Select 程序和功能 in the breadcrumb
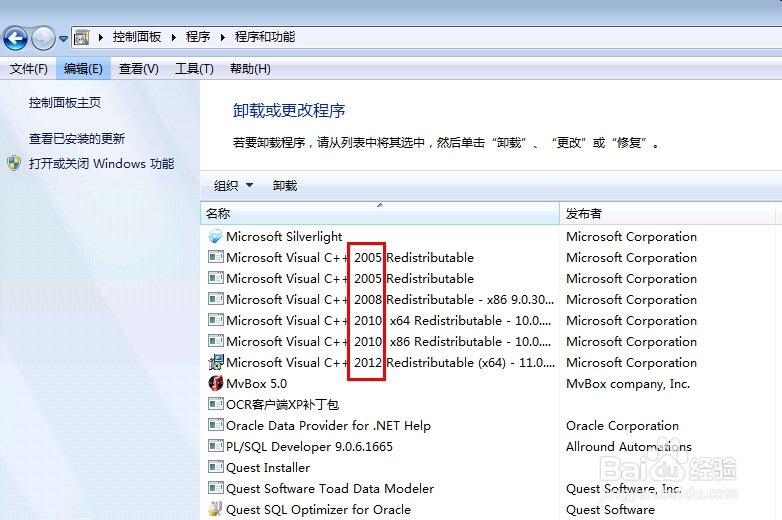Screen dimensions: 782x520 (x=265, y=37)
